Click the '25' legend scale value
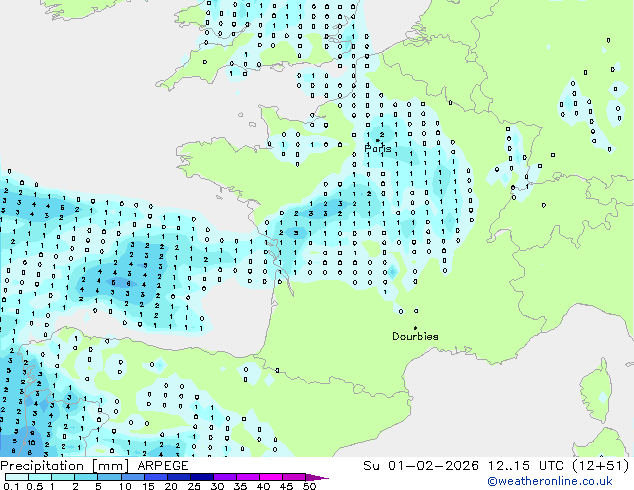 [194, 486]
